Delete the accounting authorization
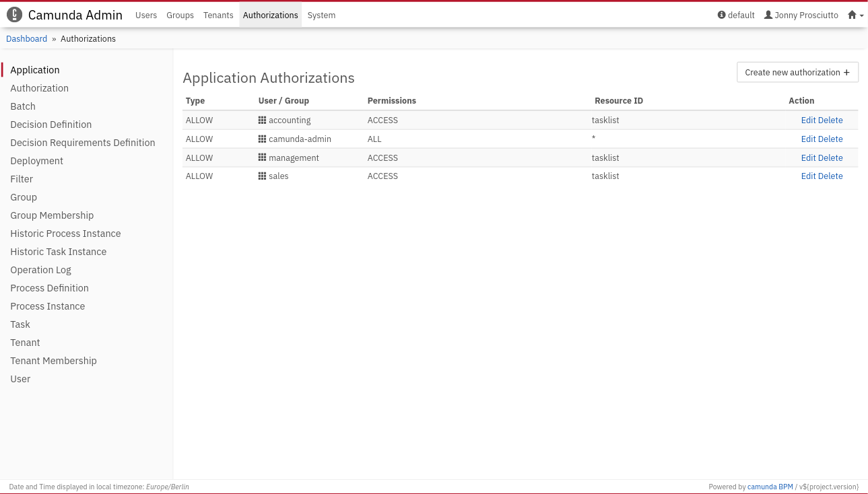This screenshot has width=868, height=494. 830,120
